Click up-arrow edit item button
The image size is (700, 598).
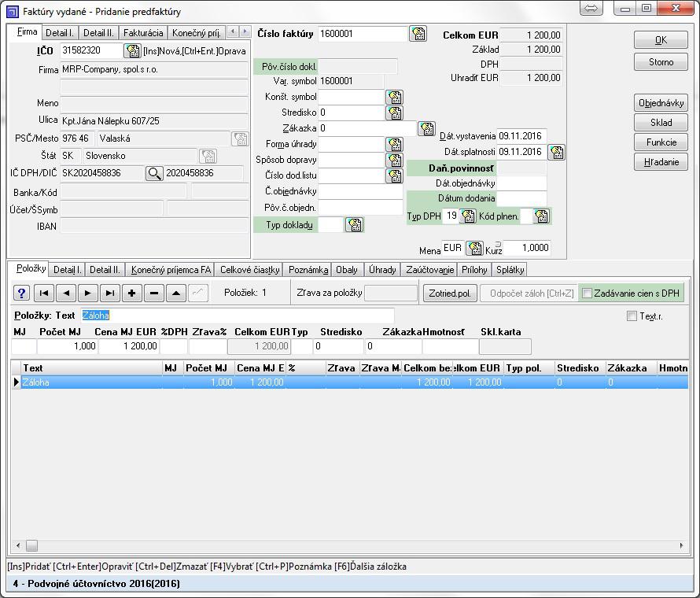click(x=176, y=293)
